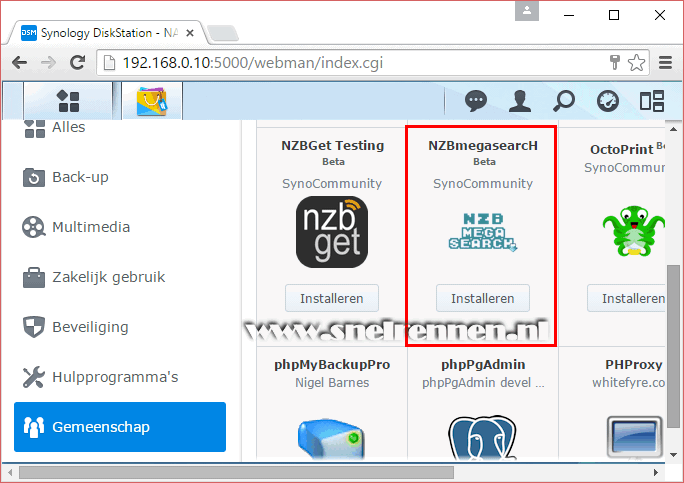Select the Gemeenschap category
684x483 pixels.
click(x=120, y=427)
